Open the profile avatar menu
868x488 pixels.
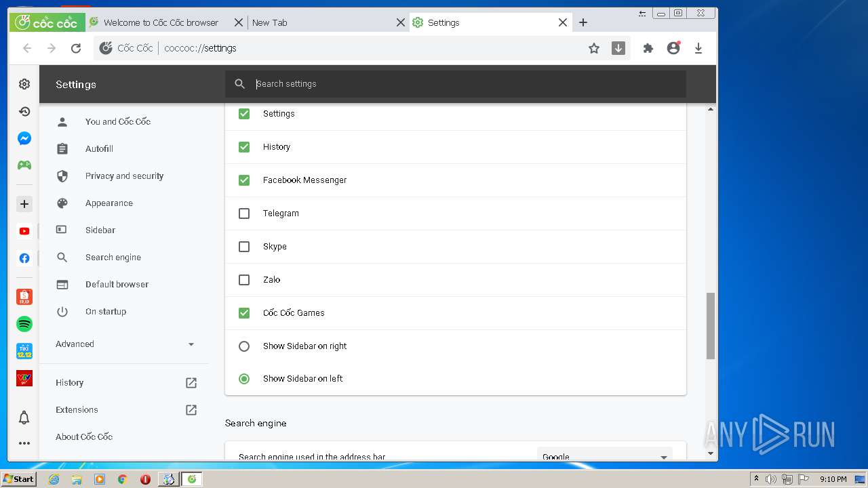pyautogui.click(x=673, y=48)
